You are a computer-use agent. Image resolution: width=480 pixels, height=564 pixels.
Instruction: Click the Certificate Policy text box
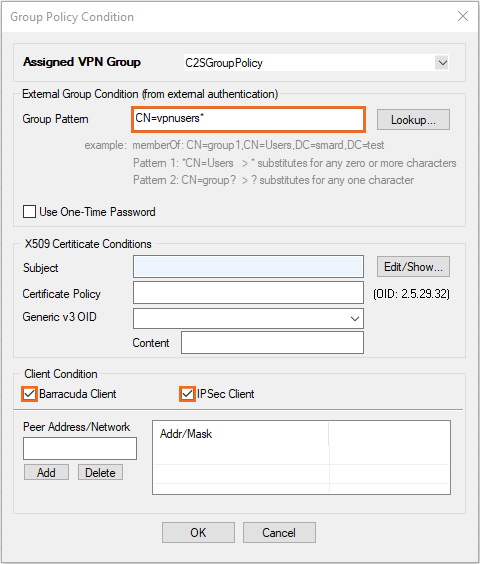click(x=248, y=293)
